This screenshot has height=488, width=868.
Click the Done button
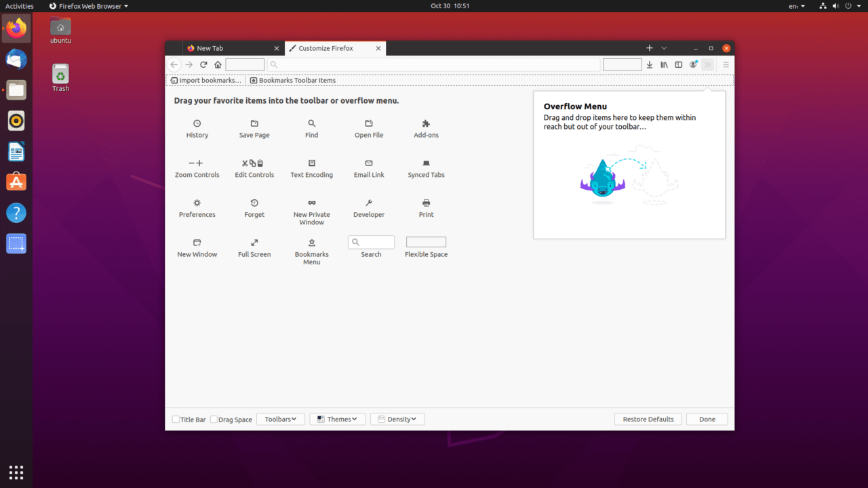click(707, 420)
